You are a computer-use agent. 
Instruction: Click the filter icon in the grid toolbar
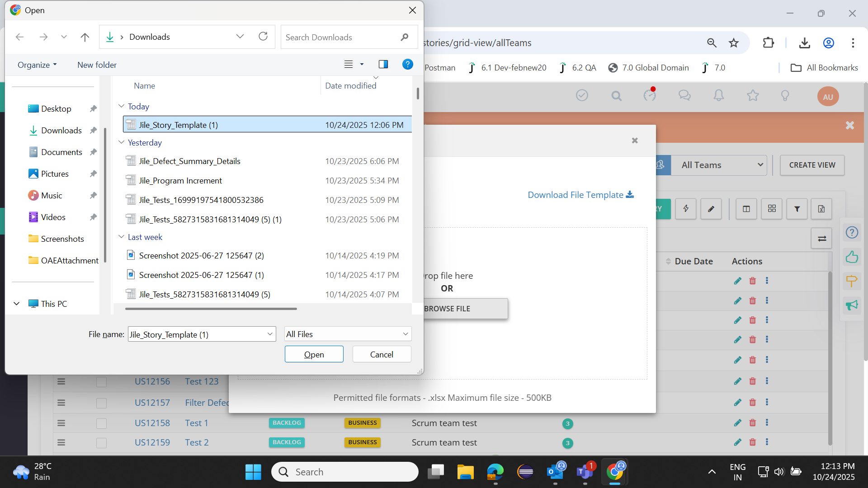click(x=797, y=209)
